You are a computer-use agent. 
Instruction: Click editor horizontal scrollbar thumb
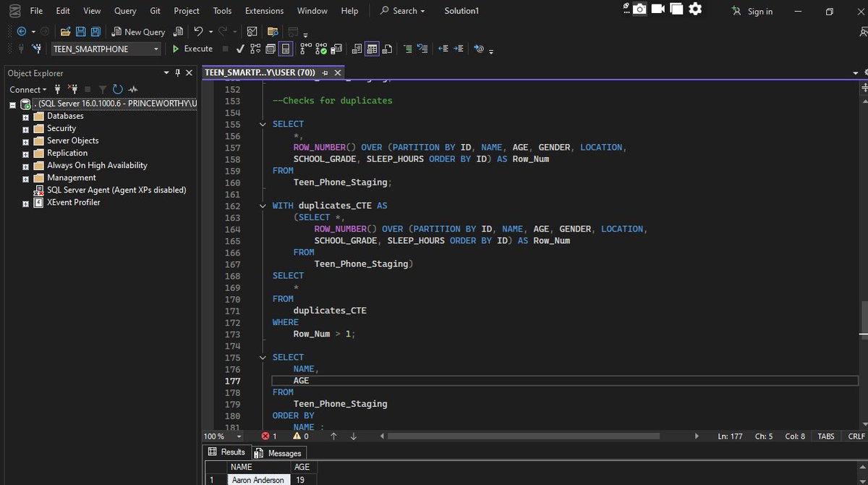524,436
